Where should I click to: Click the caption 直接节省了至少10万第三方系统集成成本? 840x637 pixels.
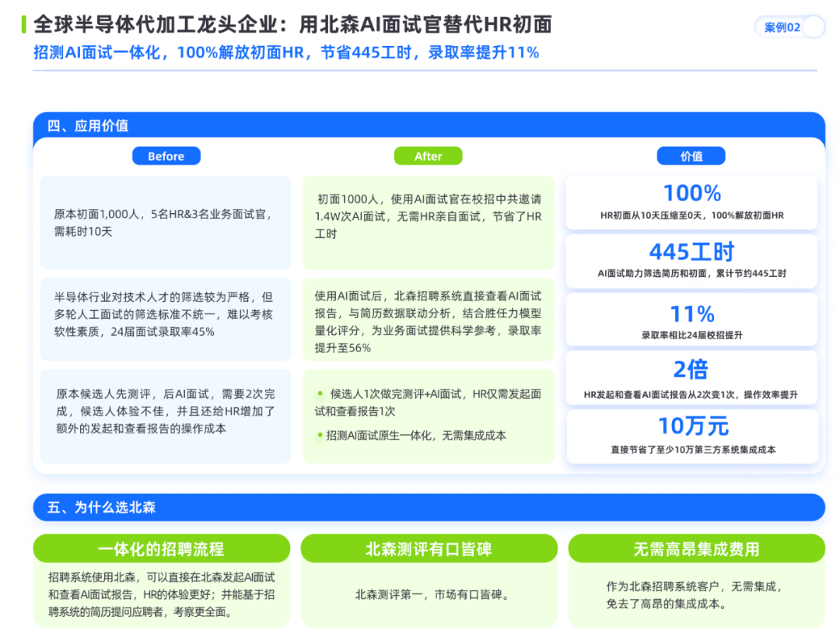coord(693,450)
